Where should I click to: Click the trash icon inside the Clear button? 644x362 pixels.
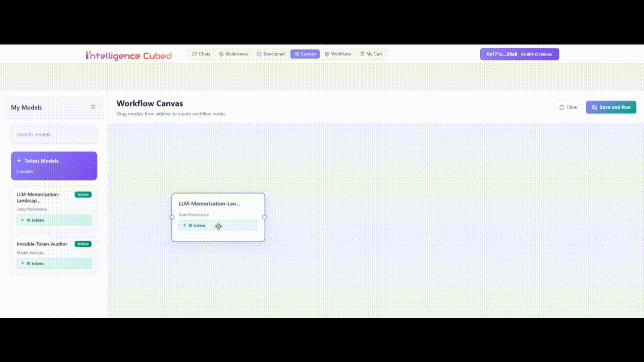pos(562,107)
